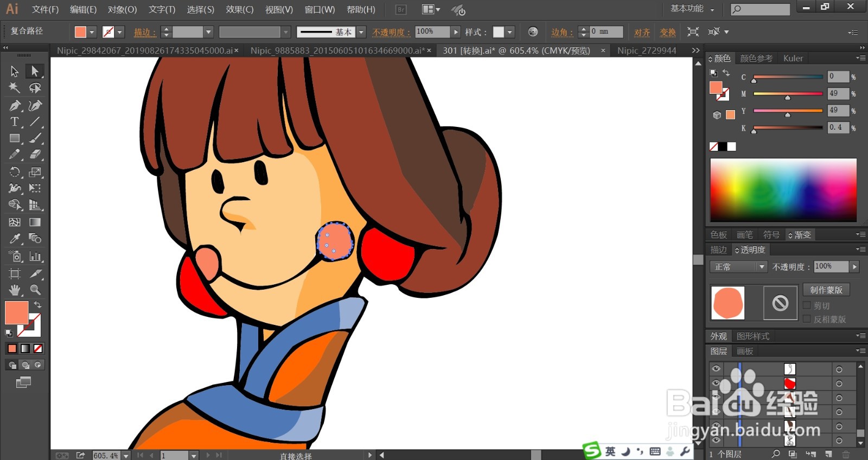Open the 对象(O) menu
The height and width of the screenshot is (460, 868).
(x=122, y=9)
